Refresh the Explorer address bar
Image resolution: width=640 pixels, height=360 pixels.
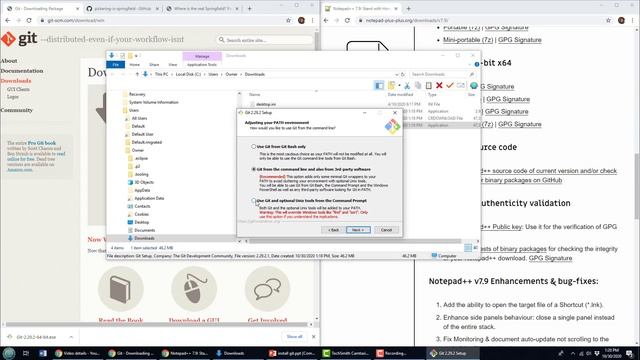click(x=402, y=74)
